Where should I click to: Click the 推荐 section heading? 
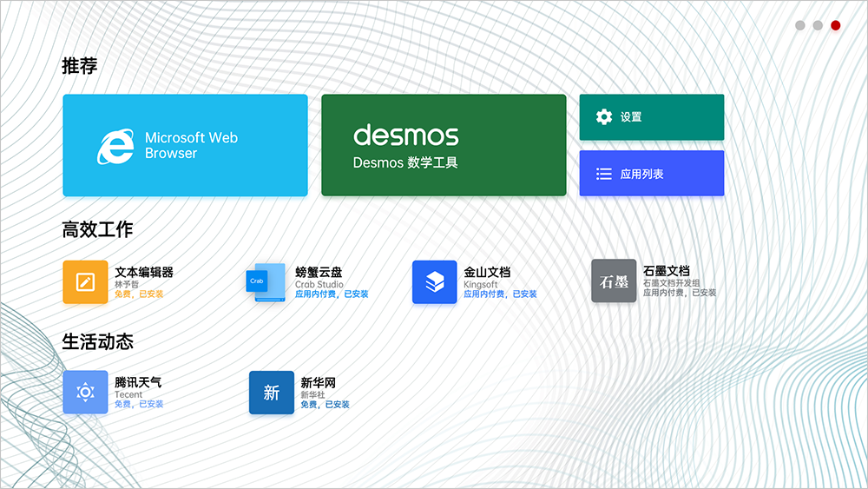click(x=80, y=66)
